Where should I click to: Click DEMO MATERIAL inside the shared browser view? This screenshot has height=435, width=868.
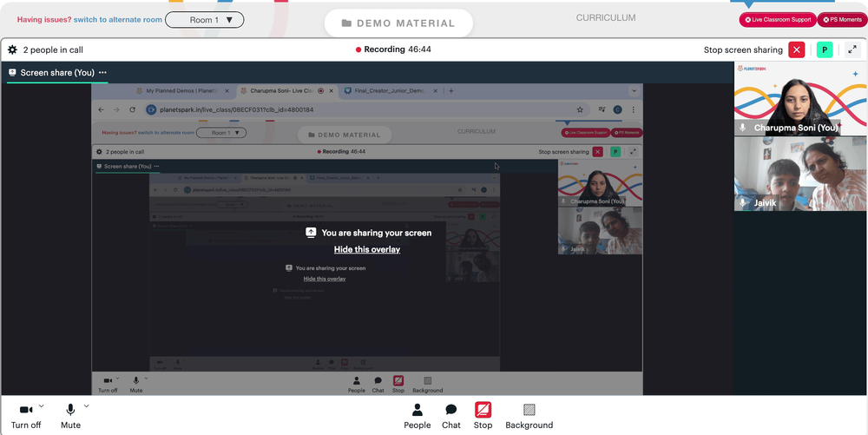click(345, 135)
